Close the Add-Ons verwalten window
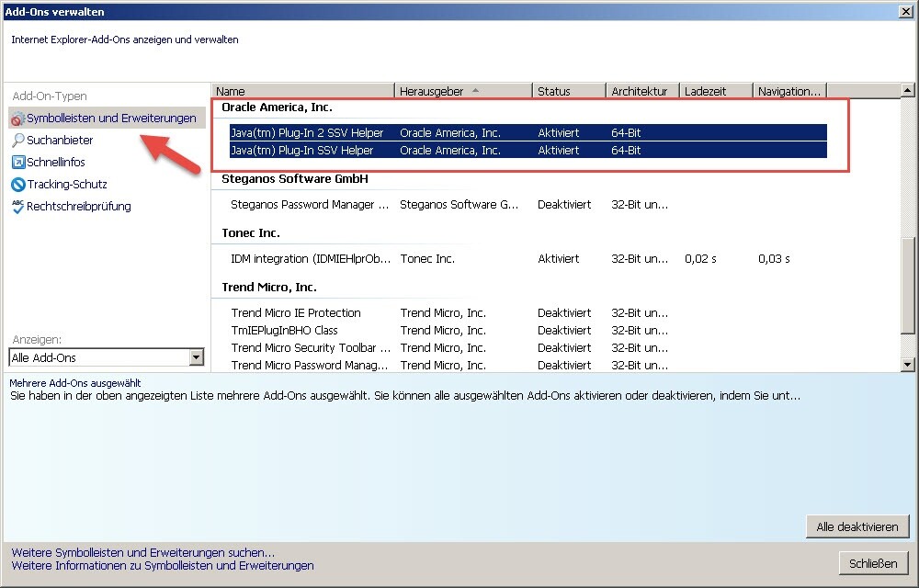919x588 pixels. 905,12
